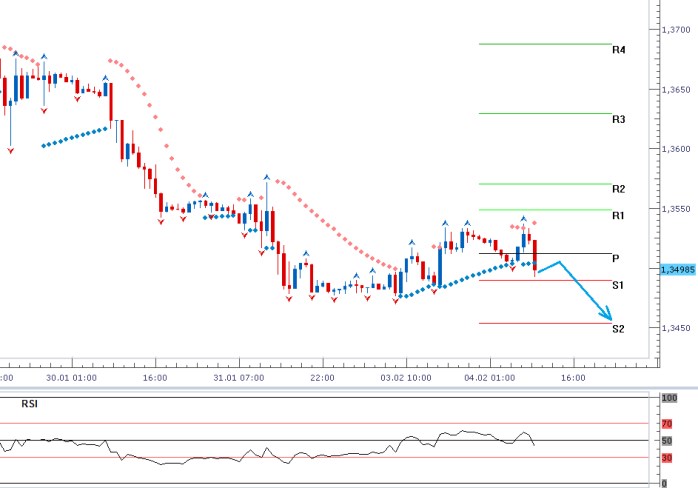The image size is (698, 488).
Task: Click the S1 support level label
Action: pos(618,285)
